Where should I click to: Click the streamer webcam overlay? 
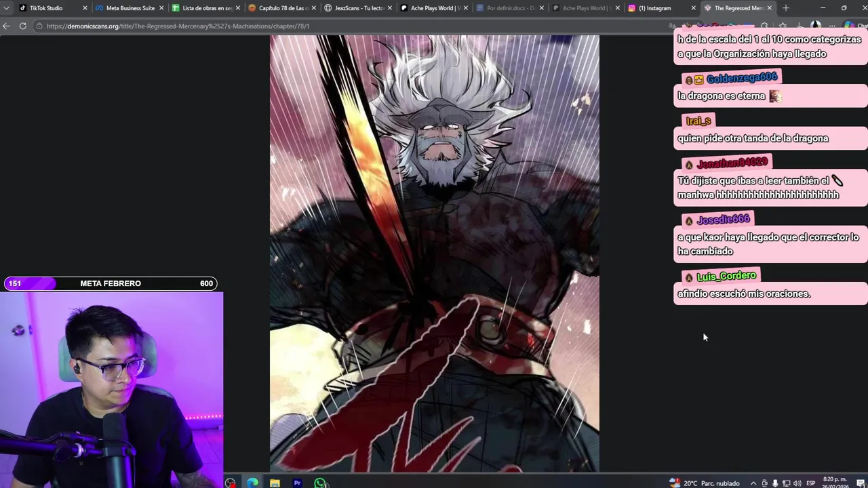pyautogui.click(x=111, y=390)
